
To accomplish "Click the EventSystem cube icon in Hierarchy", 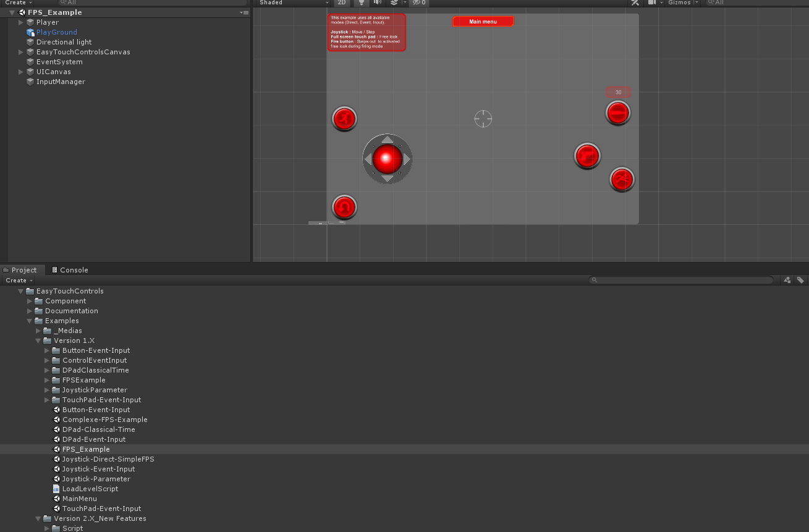I will 30,62.
